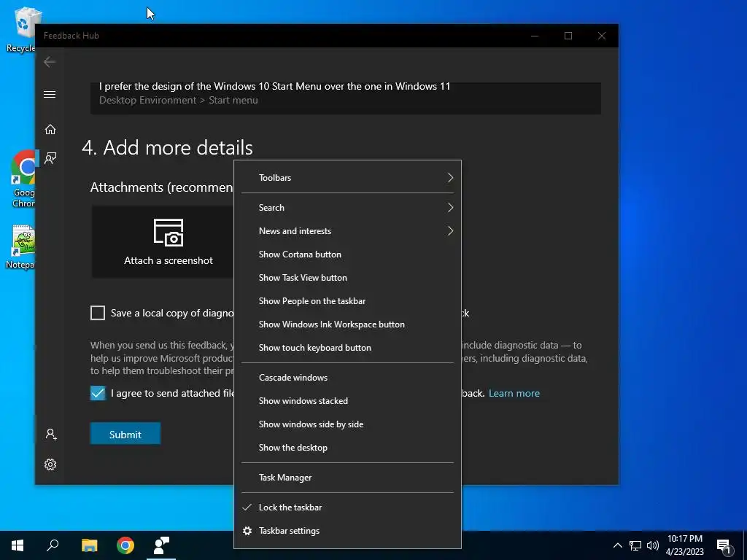This screenshot has height=560, width=747.
Task: Toggle Show Task View button
Action: (347, 278)
